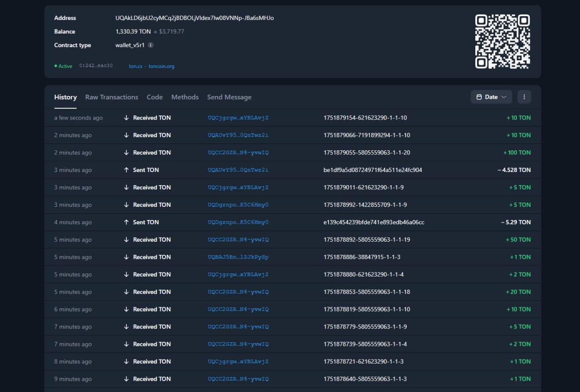Open the three-dot more options menu
The width and height of the screenshot is (580, 392).
pos(524,97)
